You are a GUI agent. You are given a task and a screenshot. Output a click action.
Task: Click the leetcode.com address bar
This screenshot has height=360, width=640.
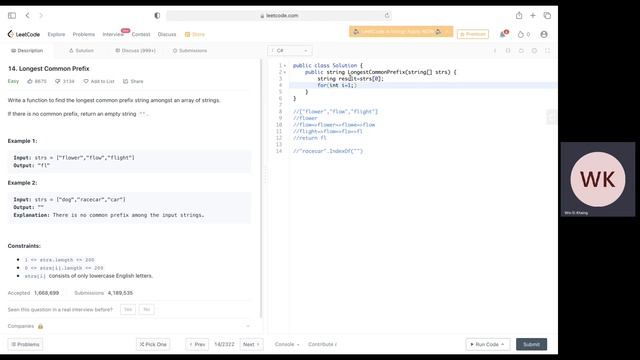tap(279, 16)
